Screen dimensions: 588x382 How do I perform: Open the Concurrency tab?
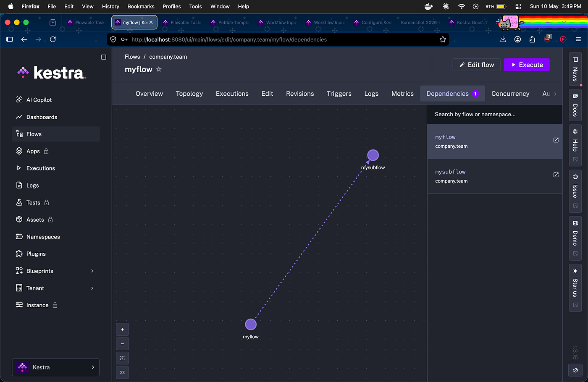click(x=510, y=94)
